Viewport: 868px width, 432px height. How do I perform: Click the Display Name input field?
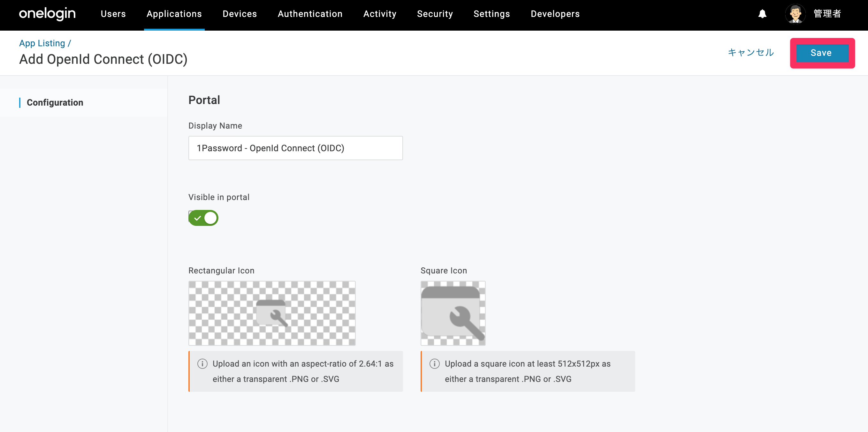[x=295, y=148]
